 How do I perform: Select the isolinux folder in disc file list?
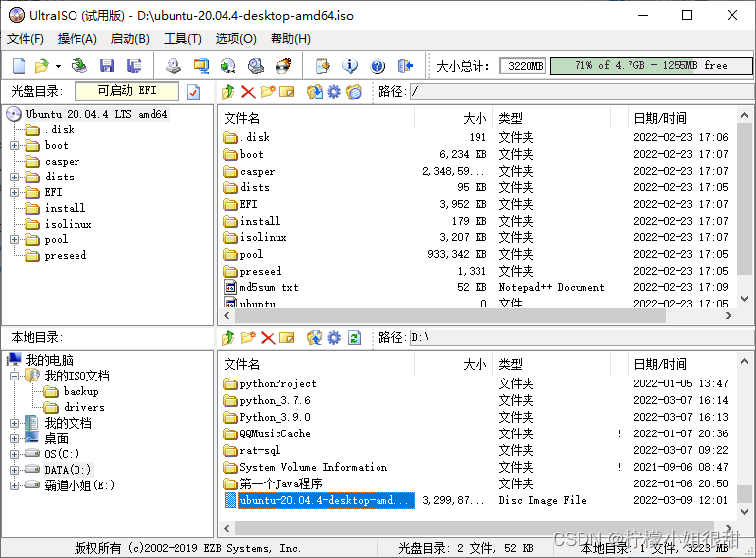pyautogui.click(x=263, y=237)
